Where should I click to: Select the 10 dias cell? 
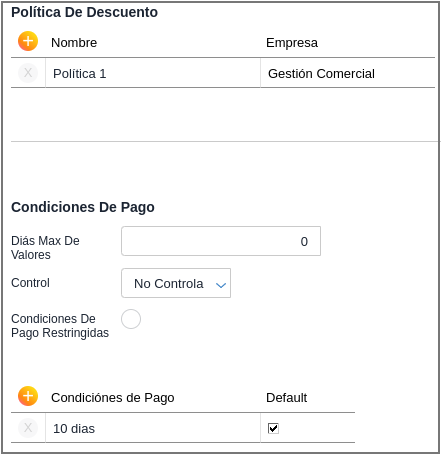click(153, 428)
